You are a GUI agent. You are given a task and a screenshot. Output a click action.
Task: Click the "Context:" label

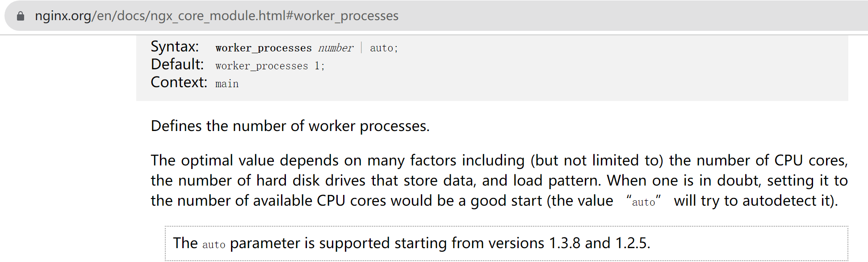click(x=179, y=82)
